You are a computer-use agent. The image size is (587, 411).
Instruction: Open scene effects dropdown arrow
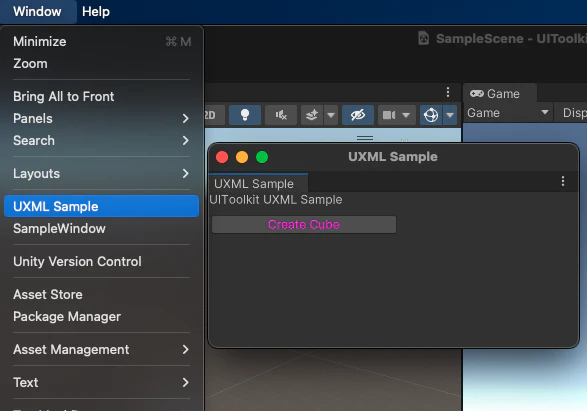331,115
